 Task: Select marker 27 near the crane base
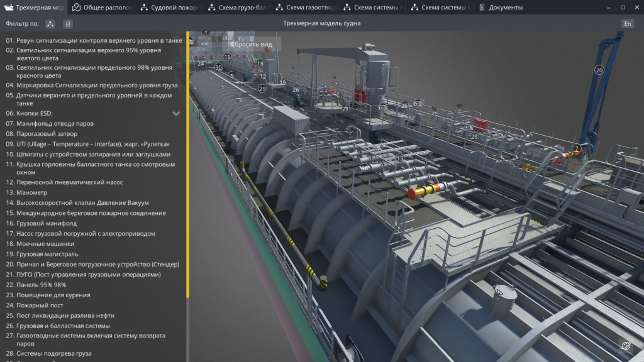point(345,109)
